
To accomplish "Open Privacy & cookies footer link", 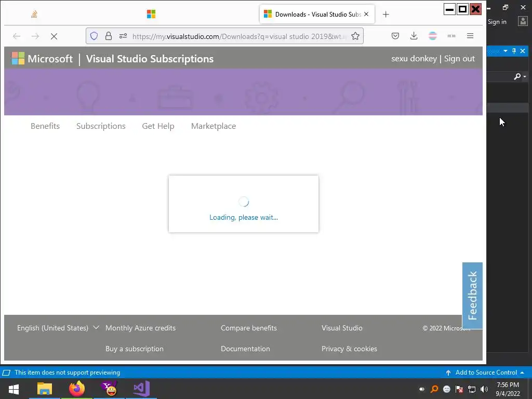I will (x=349, y=349).
